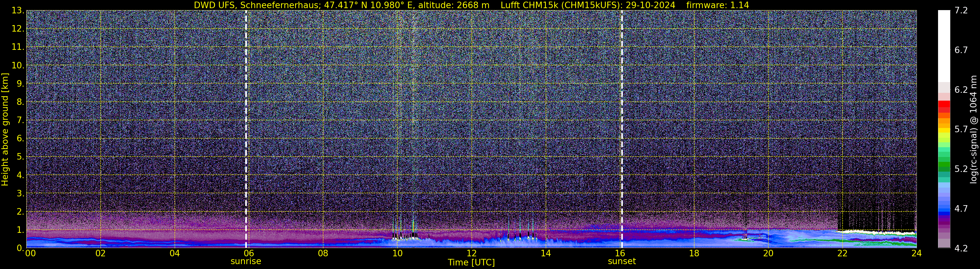Click the signal spikes near 10 UTC
Image resolution: width=980 pixels, height=269 pixels.
click(x=405, y=227)
